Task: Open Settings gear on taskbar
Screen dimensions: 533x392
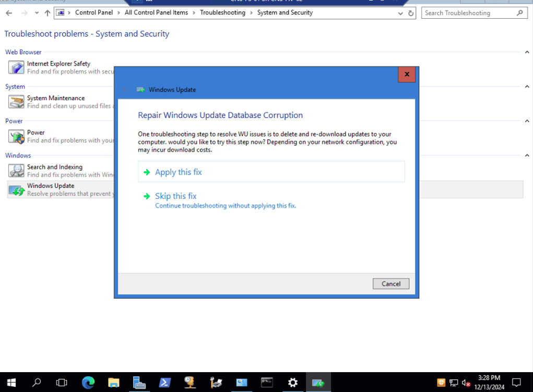Action: click(293, 383)
